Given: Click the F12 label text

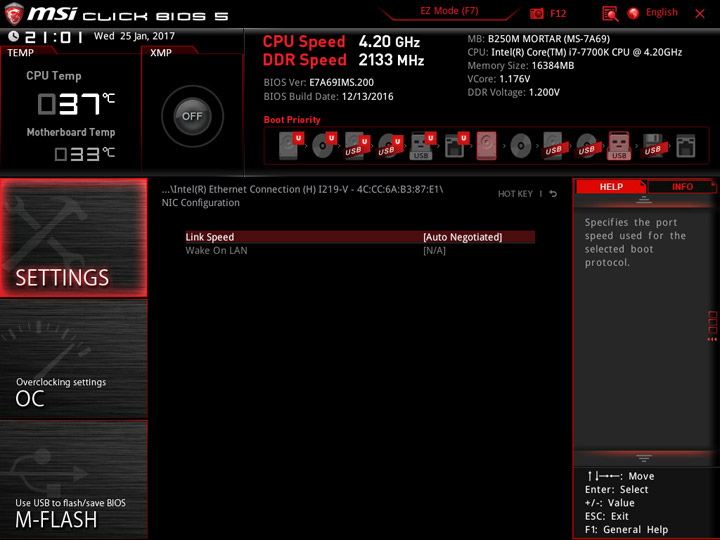Looking at the screenshot, I should pyautogui.click(x=558, y=14).
